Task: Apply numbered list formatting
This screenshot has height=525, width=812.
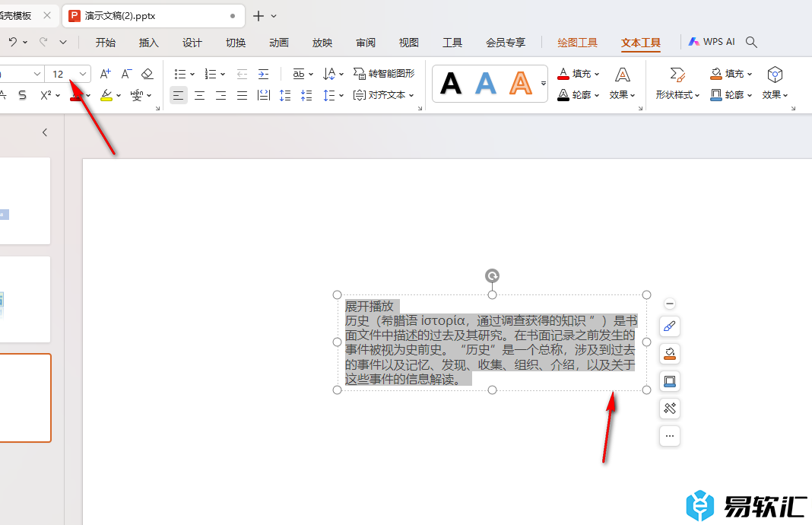Action: click(x=211, y=74)
